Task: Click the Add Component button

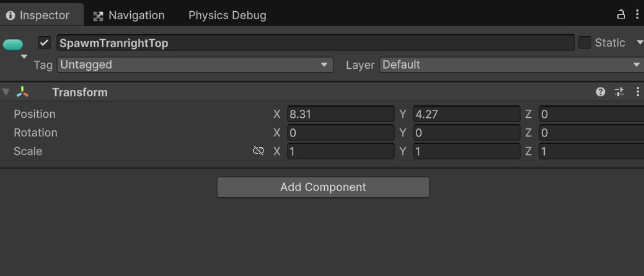Action: [323, 187]
